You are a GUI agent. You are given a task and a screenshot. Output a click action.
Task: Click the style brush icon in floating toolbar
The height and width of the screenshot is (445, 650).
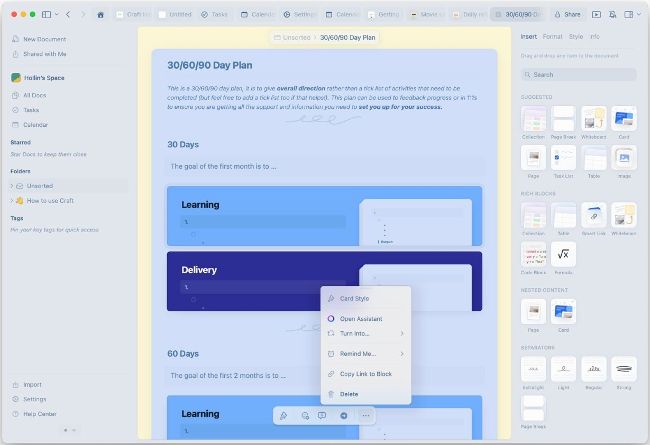pos(283,415)
